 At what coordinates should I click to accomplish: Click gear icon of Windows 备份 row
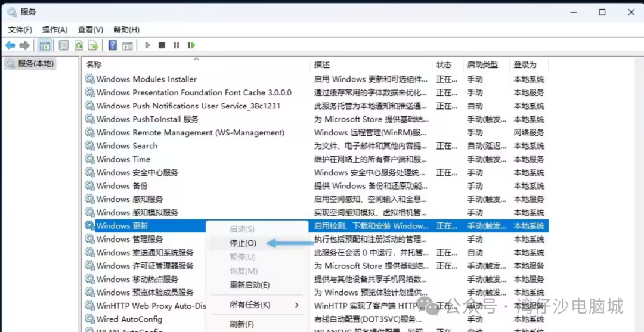pyautogui.click(x=89, y=185)
